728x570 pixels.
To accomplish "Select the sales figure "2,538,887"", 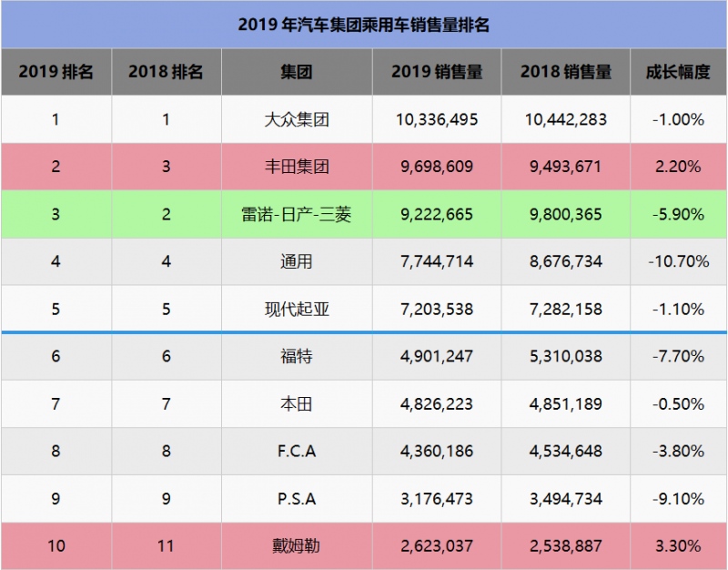I will click(566, 545).
